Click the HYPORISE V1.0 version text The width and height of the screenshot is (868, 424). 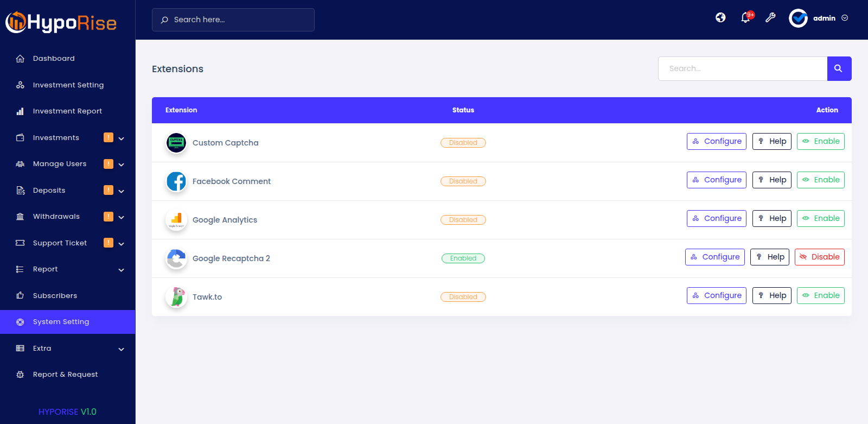[x=67, y=412]
